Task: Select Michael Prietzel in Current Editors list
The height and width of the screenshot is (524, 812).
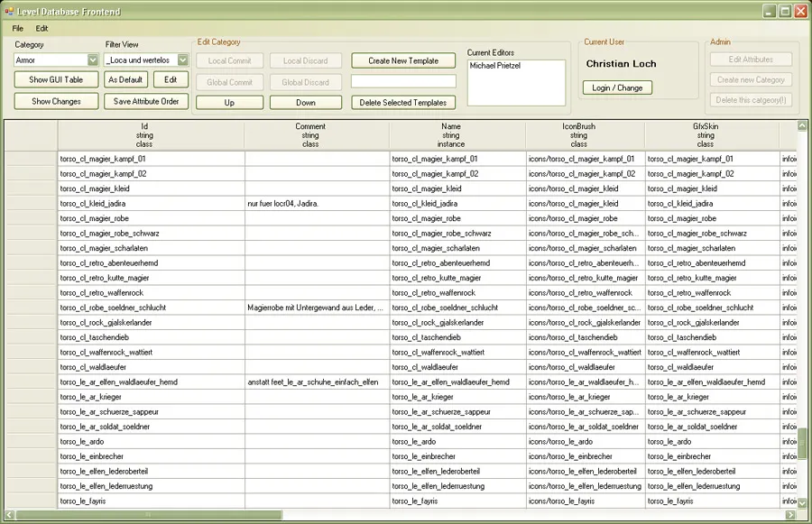Action: coord(495,66)
